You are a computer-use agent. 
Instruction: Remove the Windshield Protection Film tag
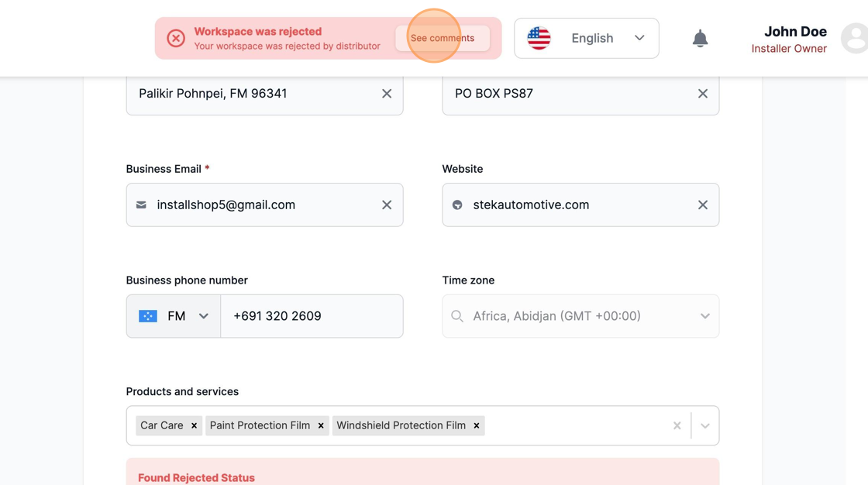click(477, 425)
